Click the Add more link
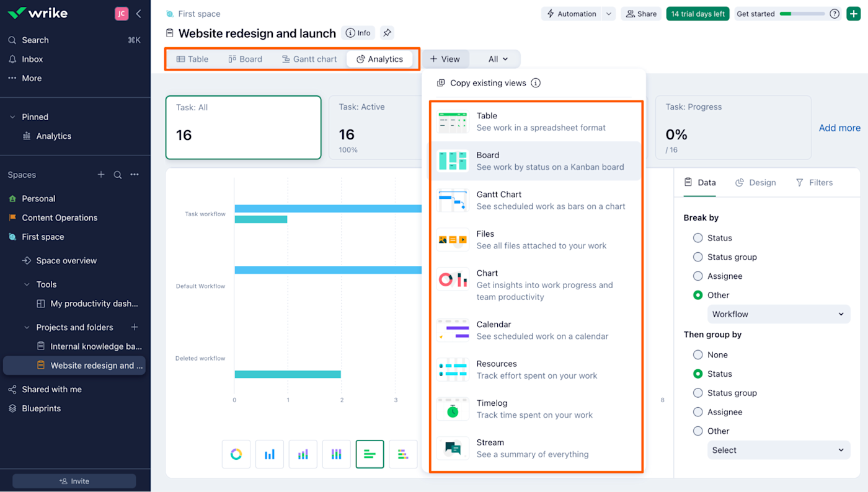 coord(839,128)
